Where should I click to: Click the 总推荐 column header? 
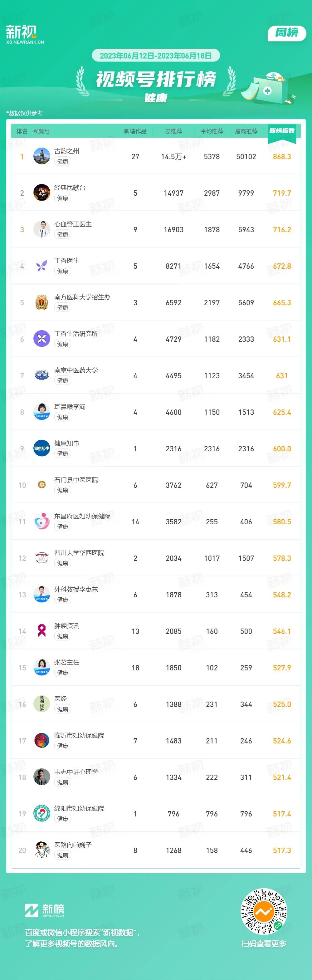pos(173,131)
